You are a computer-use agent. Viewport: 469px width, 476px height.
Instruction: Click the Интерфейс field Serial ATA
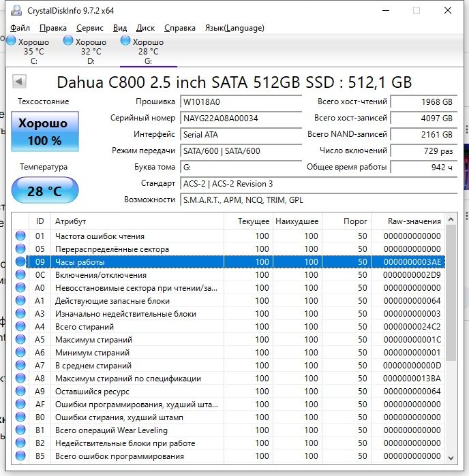[241, 134]
